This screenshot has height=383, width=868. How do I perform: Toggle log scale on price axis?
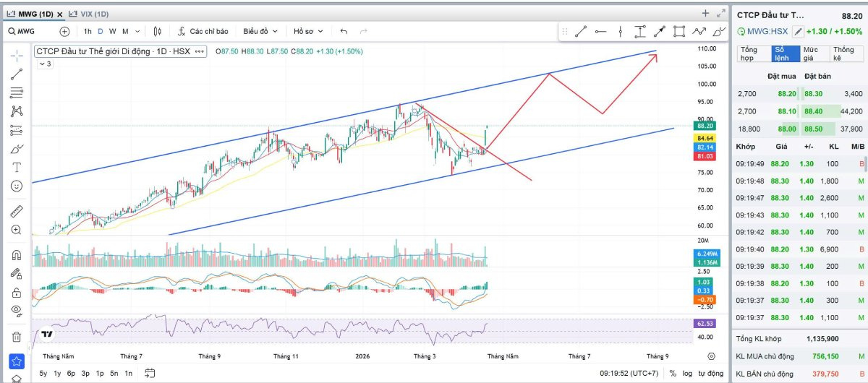coord(688,374)
